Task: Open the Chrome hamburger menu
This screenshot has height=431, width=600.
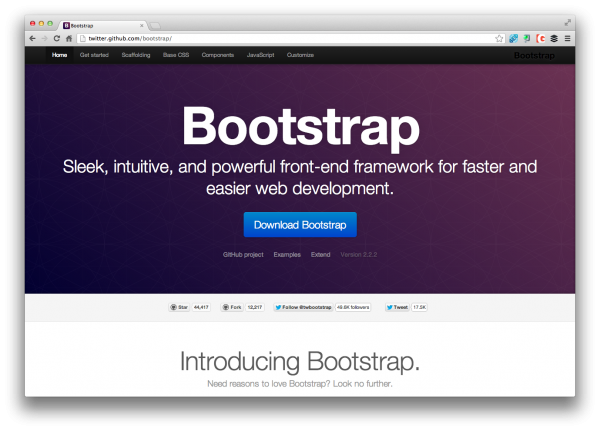Action: [567, 38]
